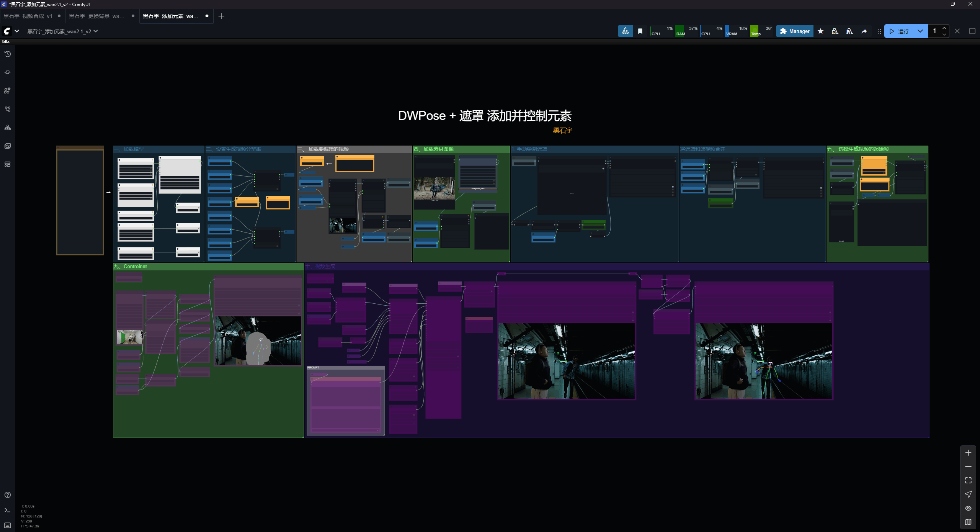Click the star favorite icon
The width and height of the screenshot is (980, 532).
point(820,31)
